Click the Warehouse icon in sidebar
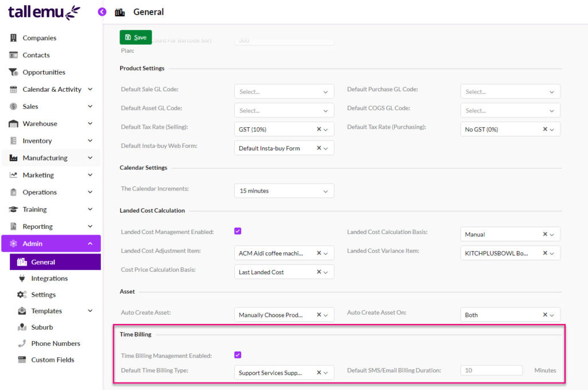This screenshot has height=390, width=588. [14, 124]
